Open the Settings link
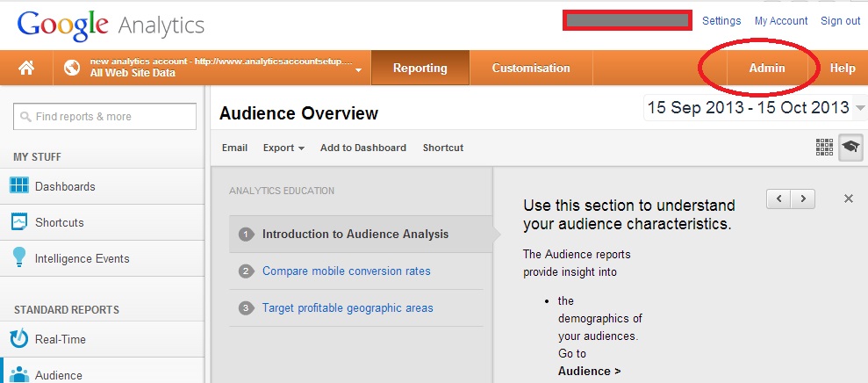 tap(721, 21)
